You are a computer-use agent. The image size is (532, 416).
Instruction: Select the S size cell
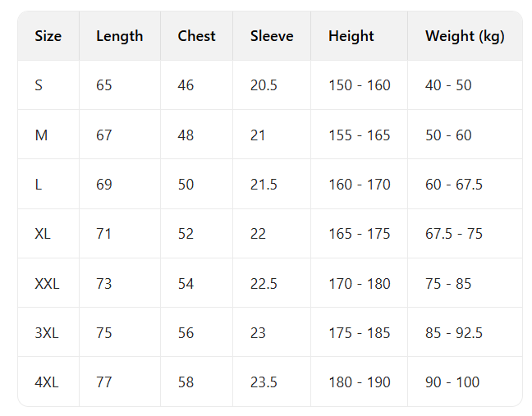tap(39, 85)
